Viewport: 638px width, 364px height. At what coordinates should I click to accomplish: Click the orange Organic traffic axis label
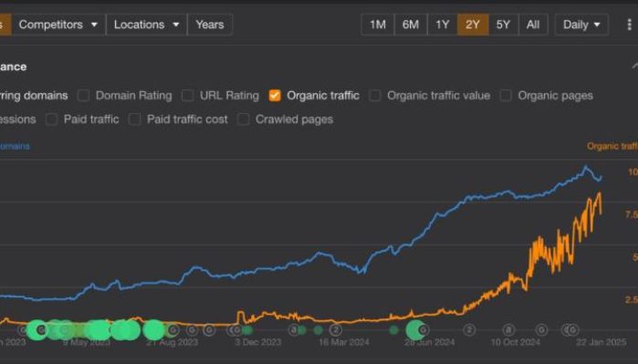612,146
